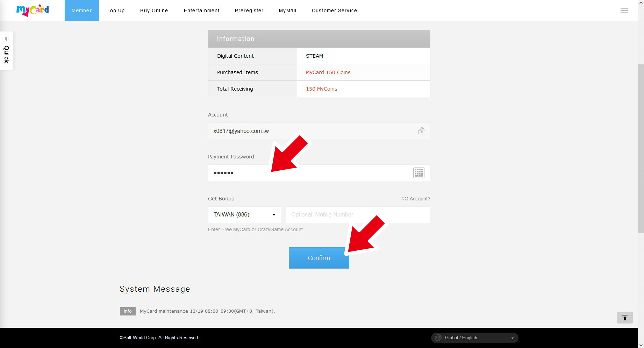Click the Enter Free MyCard hint text
This screenshot has height=348, width=644.
click(x=256, y=229)
